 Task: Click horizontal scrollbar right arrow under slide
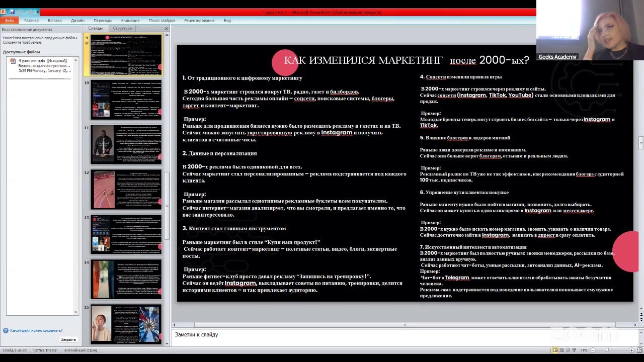pos(635,325)
